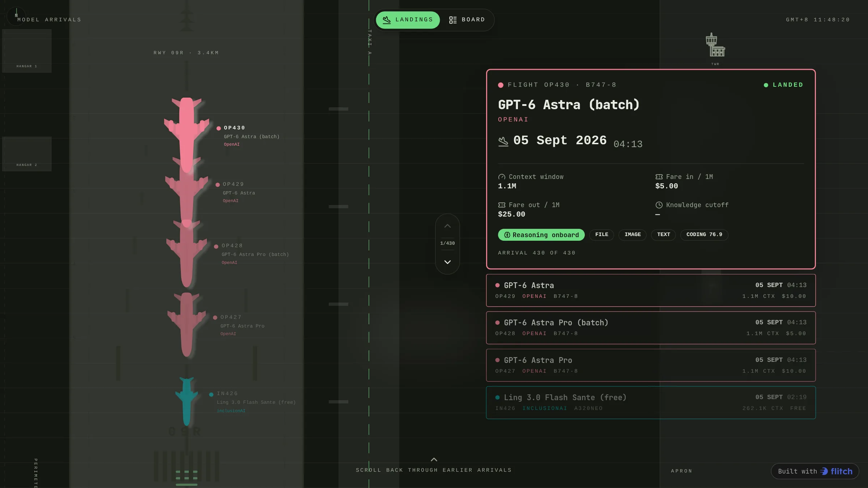Click the 1/430 arrival counter
868x488 pixels.
(x=447, y=243)
